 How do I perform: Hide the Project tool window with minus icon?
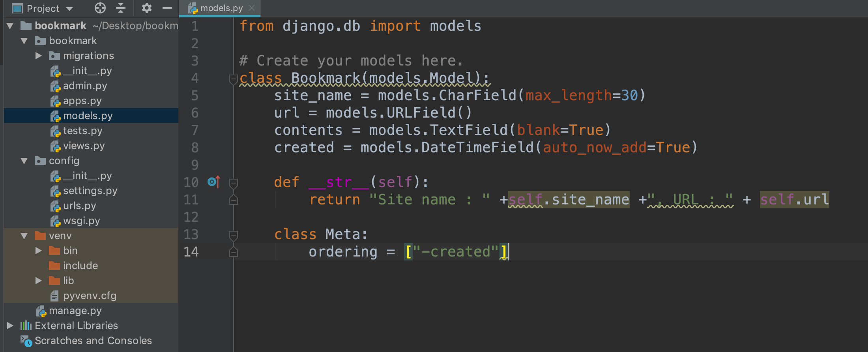click(167, 8)
